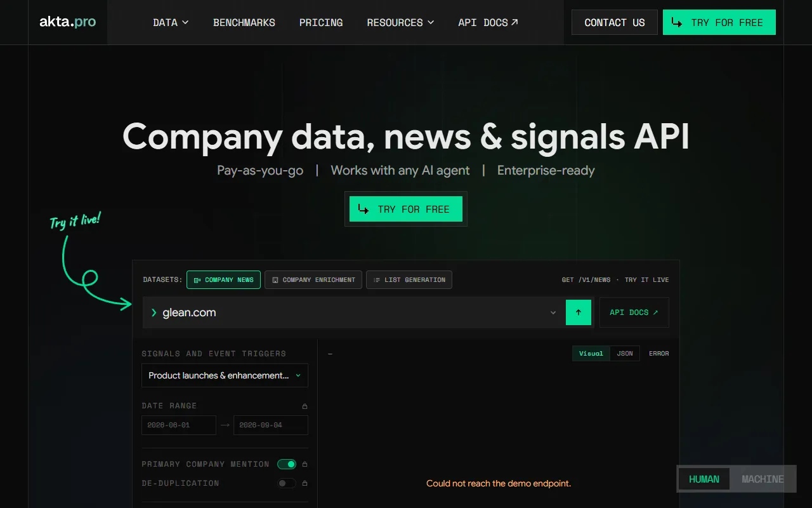Viewport: 812px width, 508px height.
Task: Click the date range end field 2026-09-04
Action: (271, 425)
